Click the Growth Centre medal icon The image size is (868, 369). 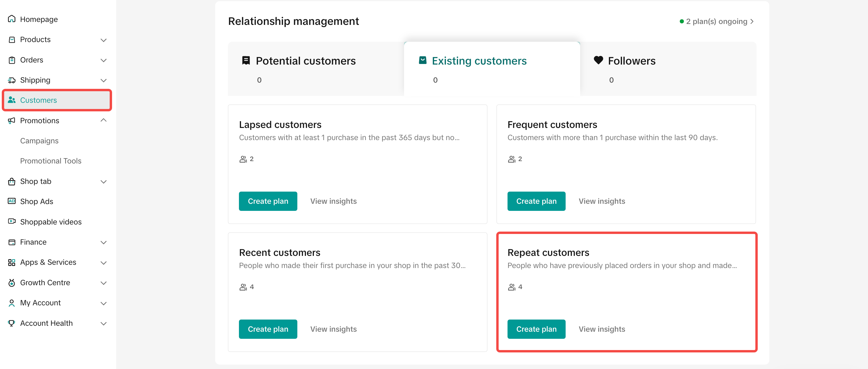click(12, 283)
